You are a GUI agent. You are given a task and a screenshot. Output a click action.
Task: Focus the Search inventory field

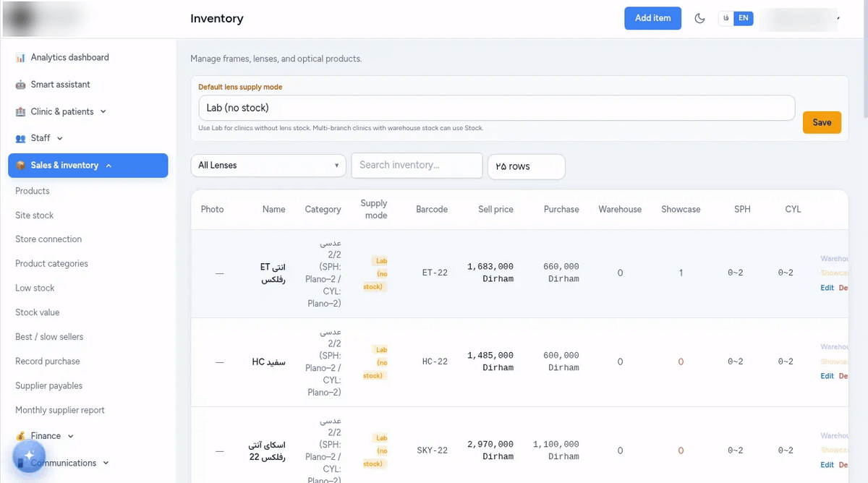[x=417, y=165]
